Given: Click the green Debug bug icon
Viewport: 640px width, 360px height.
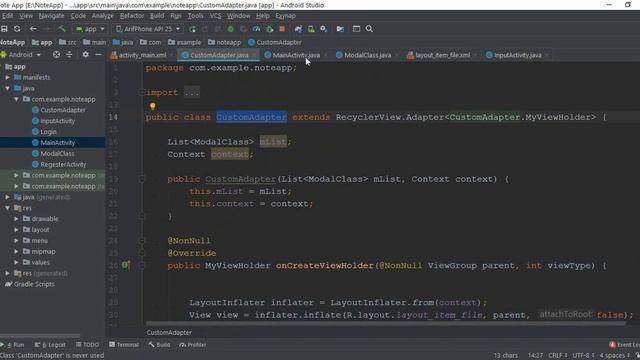Looking at the screenshot, I should tap(231, 29).
